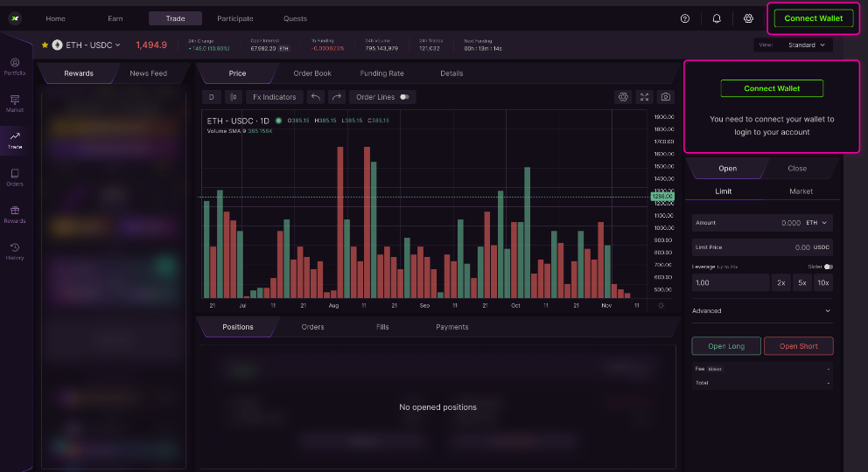Open Orders in the left sidebar
868x472 pixels.
pos(15,177)
